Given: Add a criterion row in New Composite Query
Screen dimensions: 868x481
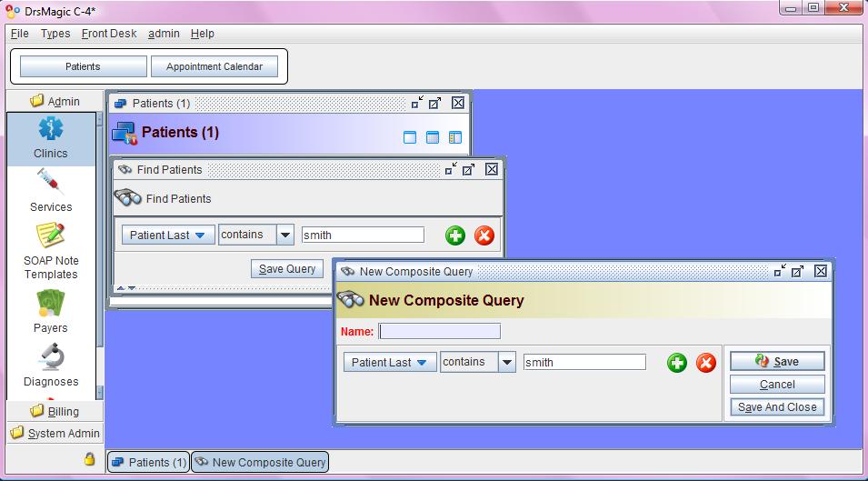Looking at the screenshot, I should point(676,363).
